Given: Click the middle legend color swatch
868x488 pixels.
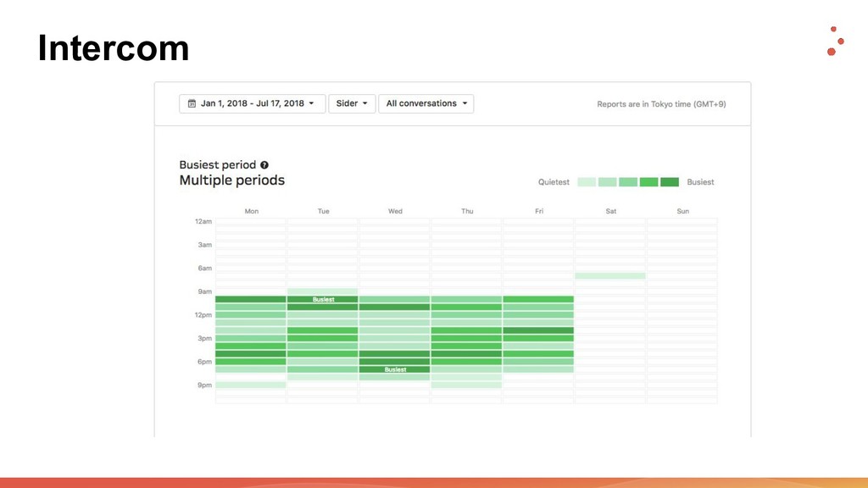Looking at the screenshot, I should coord(628,182).
